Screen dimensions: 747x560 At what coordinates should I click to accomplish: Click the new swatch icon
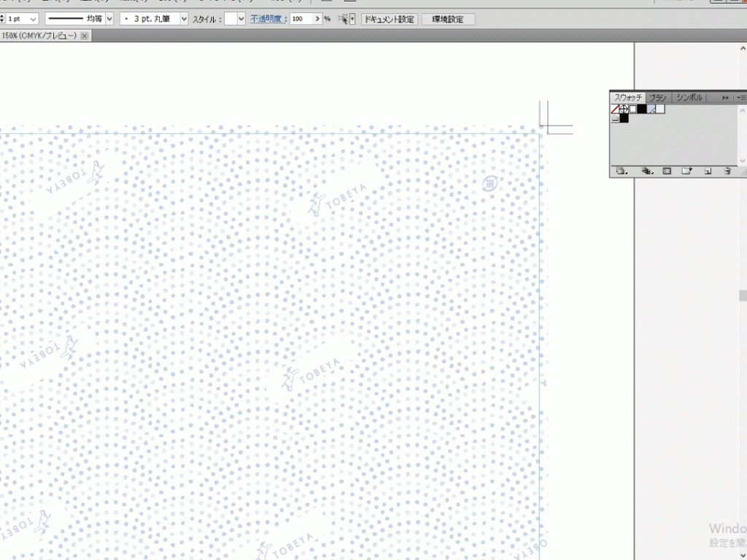point(708,171)
